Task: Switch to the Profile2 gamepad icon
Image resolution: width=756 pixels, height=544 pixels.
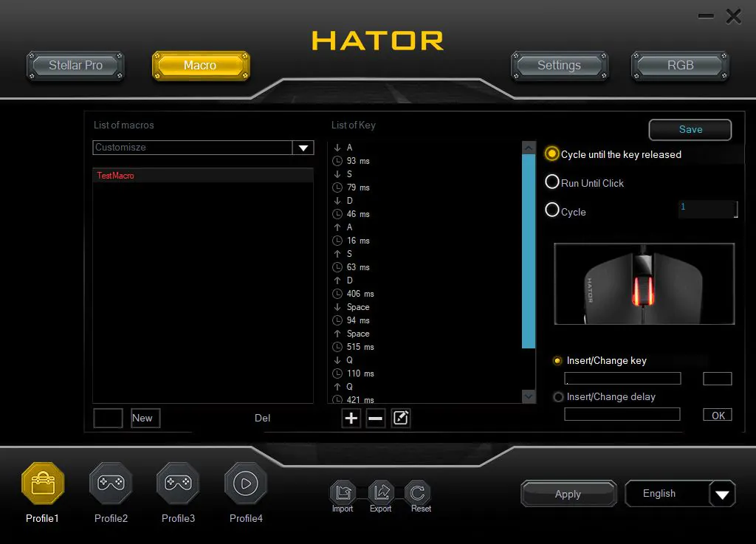Action: click(111, 483)
